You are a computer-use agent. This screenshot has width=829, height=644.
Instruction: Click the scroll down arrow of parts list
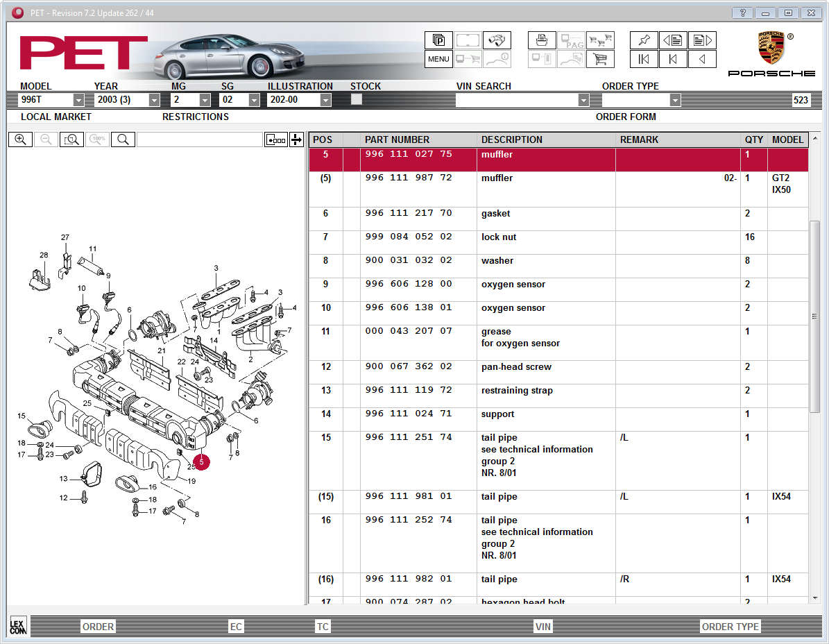pos(814,598)
